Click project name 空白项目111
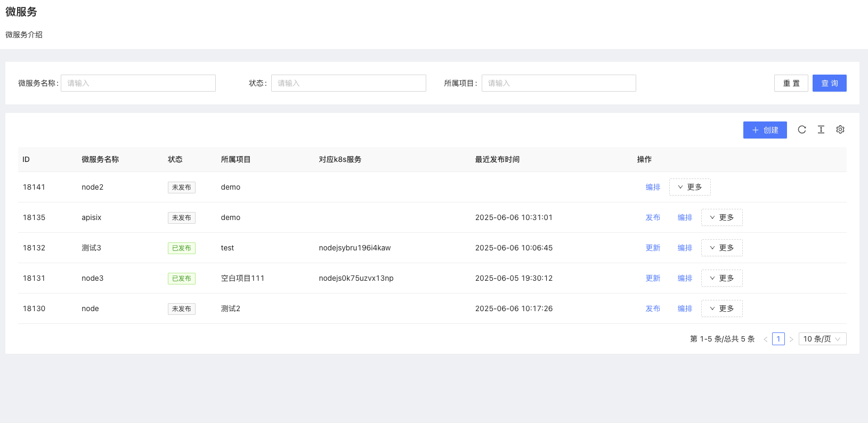Image resolution: width=868 pixels, height=423 pixels. (242, 278)
